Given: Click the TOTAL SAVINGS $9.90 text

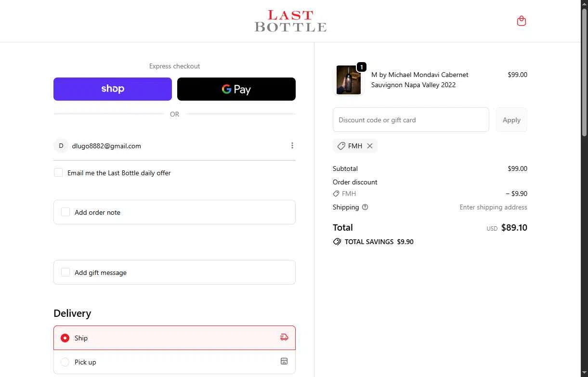Looking at the screenshot, I should pyautogui.click(x=379, y=242).
